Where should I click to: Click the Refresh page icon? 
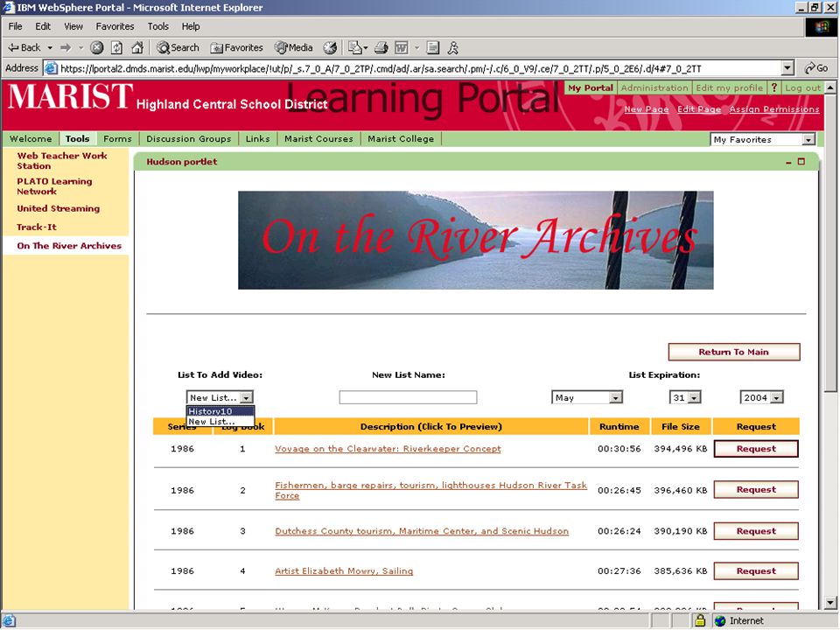coord(116,47)
